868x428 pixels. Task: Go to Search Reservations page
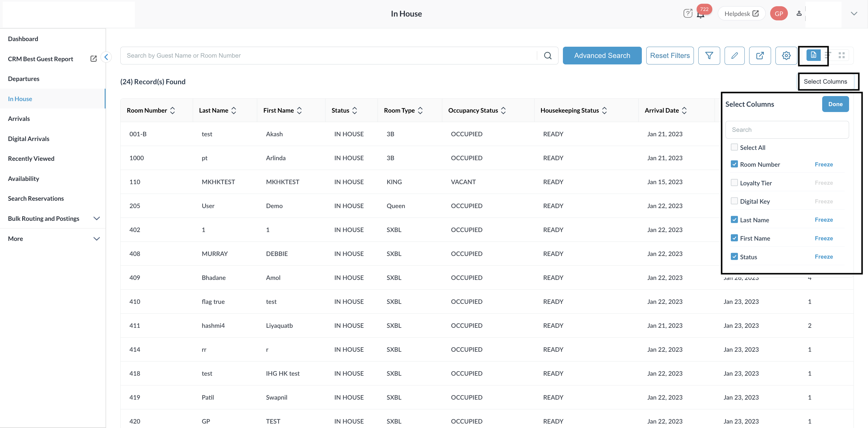(36, 199)
